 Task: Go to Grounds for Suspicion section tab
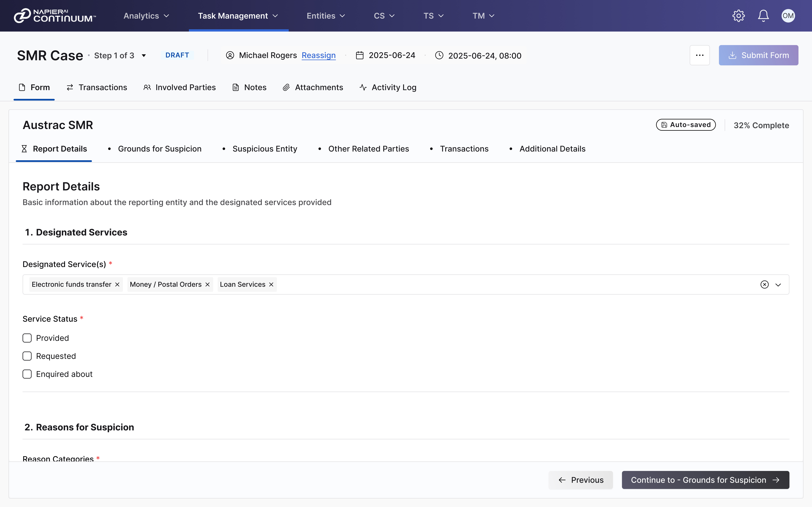[x=159, y=149]
